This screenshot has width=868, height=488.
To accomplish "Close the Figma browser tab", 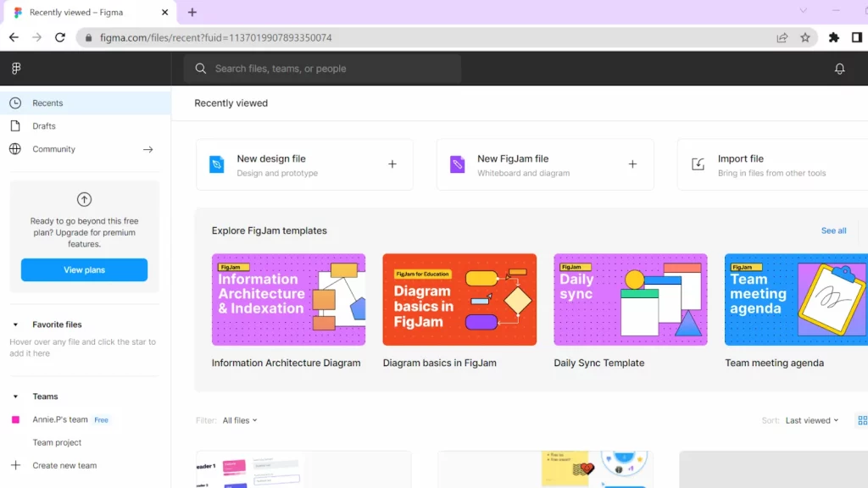I will [164, 12].
